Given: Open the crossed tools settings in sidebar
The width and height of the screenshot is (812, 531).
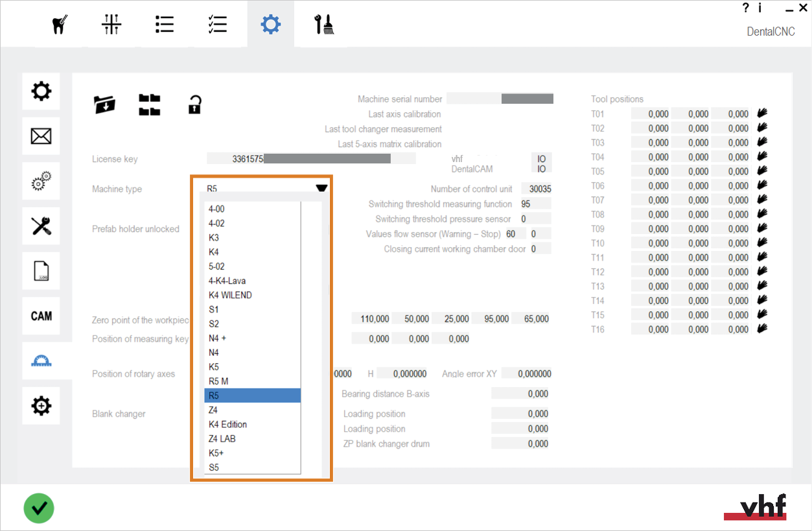Looking at the screenshot, I should tap(41, 226).
